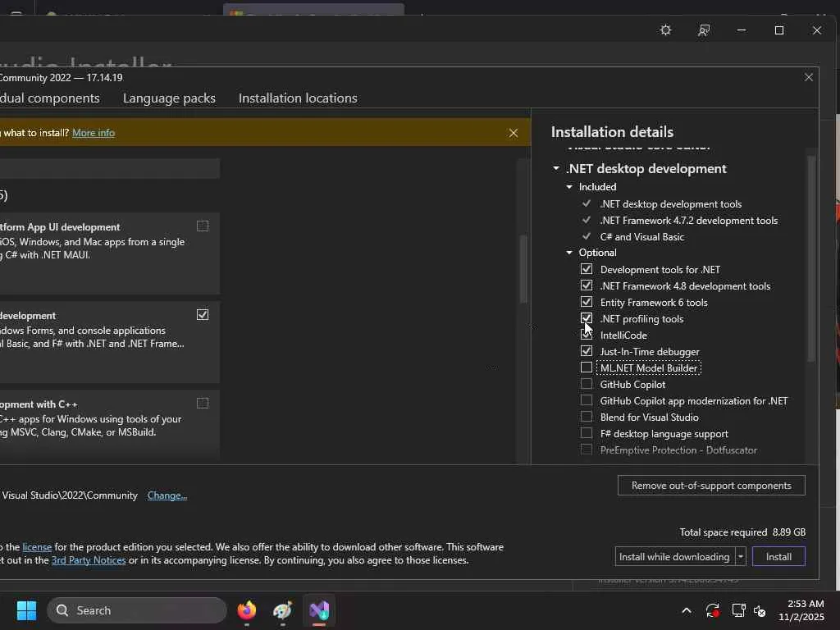Deselect the .NET desktop development workload checkbox
Image resolution: width=840 pixels, height=630 pixels.
pyautogui.click(x=203, y=314)
